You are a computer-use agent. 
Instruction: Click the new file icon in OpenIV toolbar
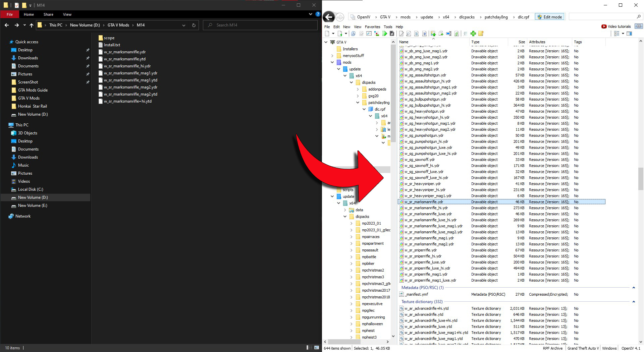pyautogui.click(x=327, y=34)
